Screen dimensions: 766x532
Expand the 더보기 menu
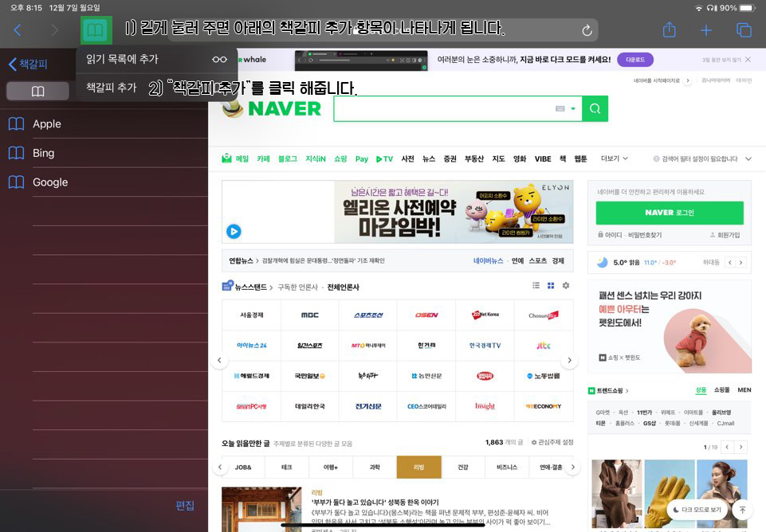(x=614, y=158)
